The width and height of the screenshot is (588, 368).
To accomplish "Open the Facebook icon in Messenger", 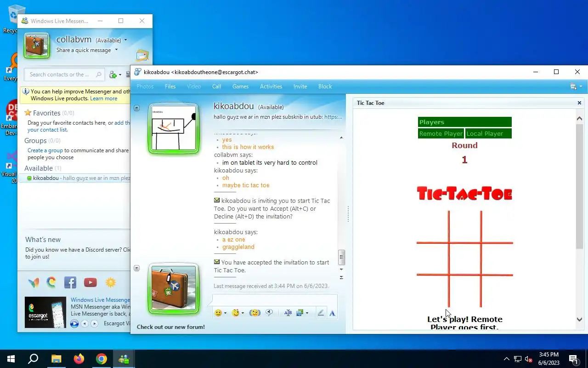I will click(70, 282).
